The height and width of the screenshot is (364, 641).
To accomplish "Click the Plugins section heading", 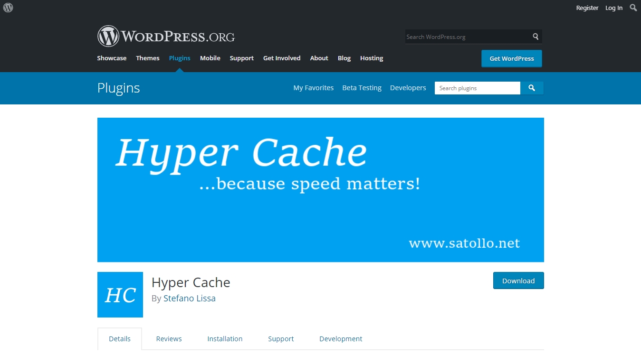I will point(119,88).
